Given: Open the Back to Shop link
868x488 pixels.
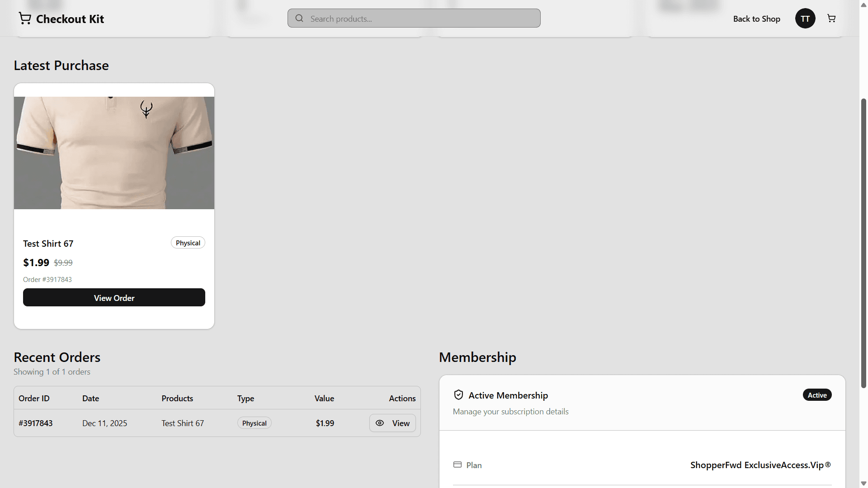Looking at the screenshot, I should click(757, 19).
